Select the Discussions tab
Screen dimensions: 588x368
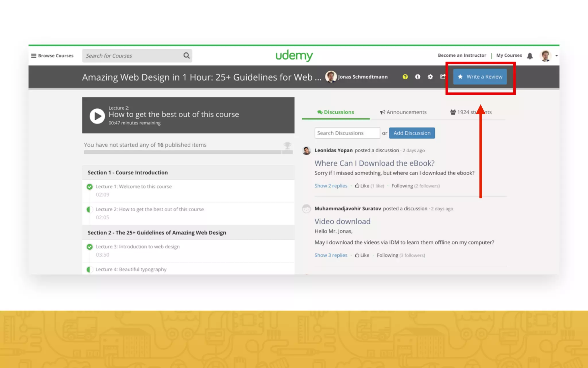(x=336, y=112)
